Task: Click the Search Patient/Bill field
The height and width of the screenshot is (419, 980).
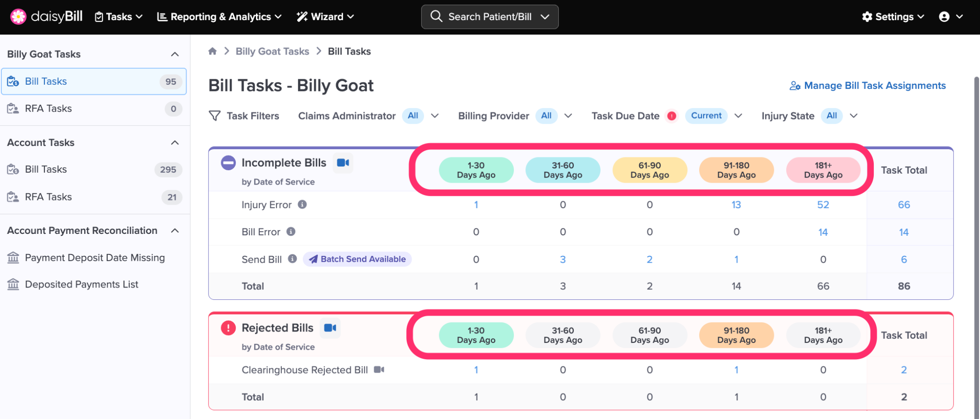Action: (x=490, y=17)
